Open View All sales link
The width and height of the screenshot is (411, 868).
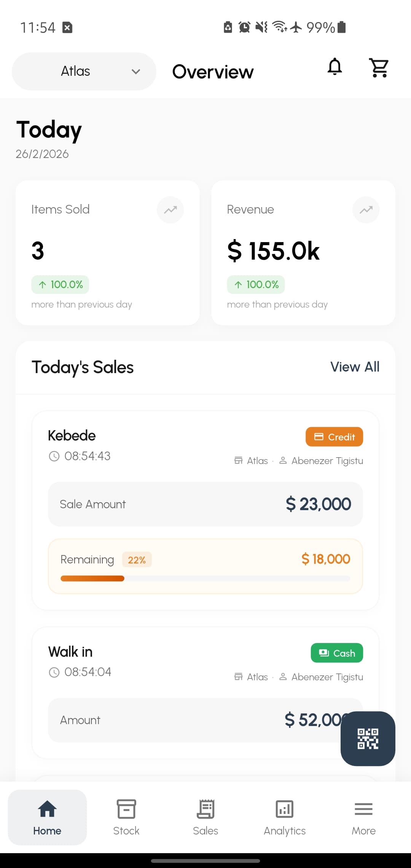[x=355, y=367]
